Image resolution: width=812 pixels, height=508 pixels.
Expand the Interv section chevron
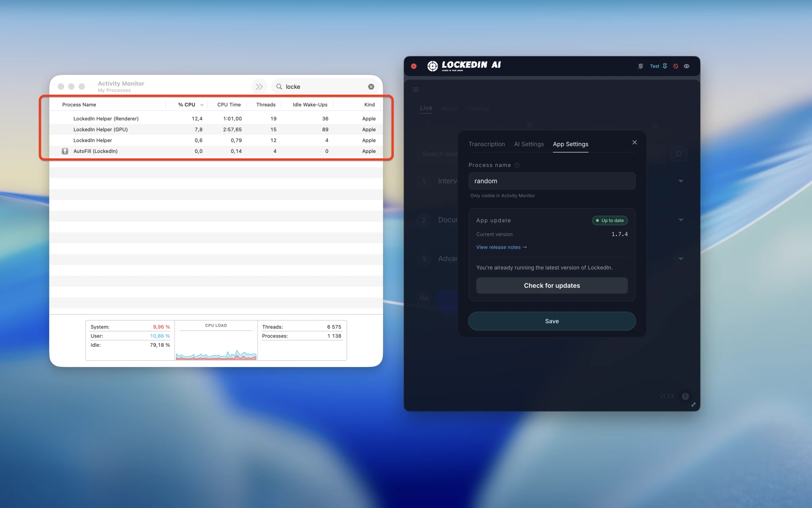click(681, 181)
